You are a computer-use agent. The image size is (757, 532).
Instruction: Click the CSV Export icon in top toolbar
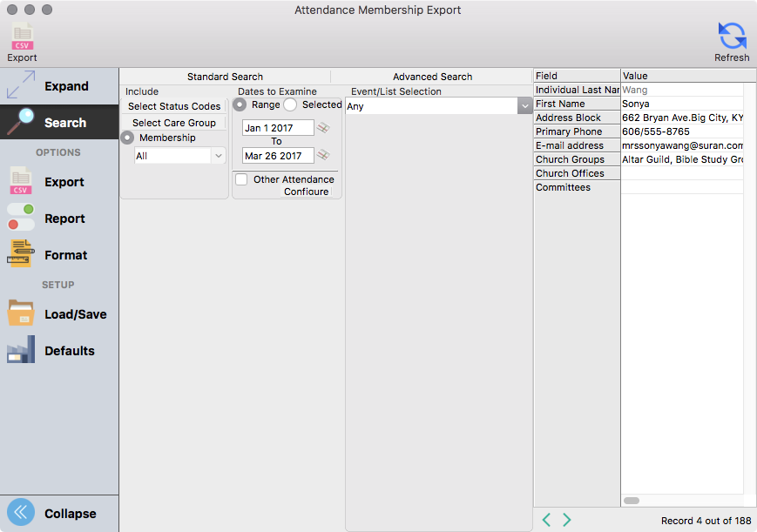(x=22, y=38)
